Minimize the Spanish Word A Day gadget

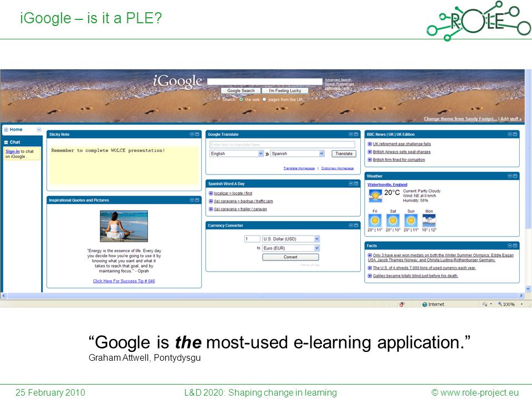point(356,183)
